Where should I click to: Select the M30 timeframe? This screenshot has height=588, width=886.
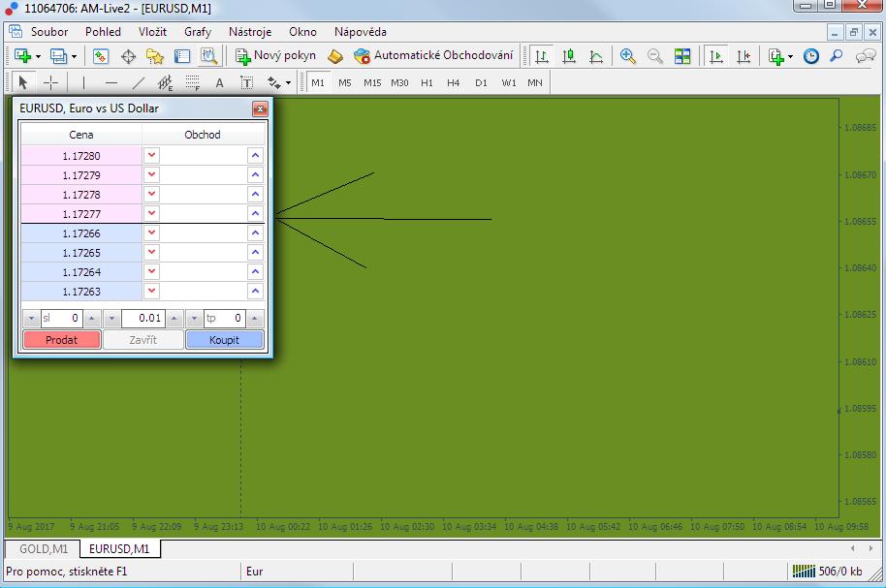399,82
